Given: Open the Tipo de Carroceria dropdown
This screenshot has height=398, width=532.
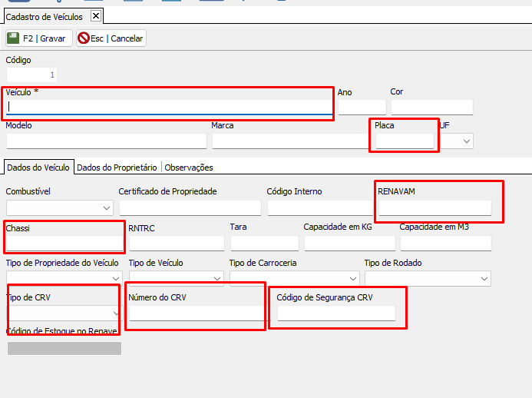Looking at the screenshot, I should [x=295, y=278].
